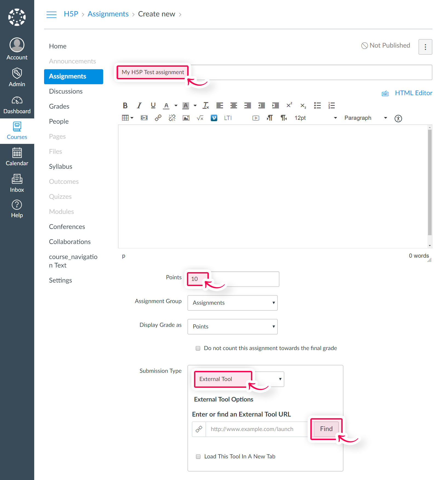Click the Canvas logo at top
The width and height of the screenshot is (448, 480).
tap(17, 17)
